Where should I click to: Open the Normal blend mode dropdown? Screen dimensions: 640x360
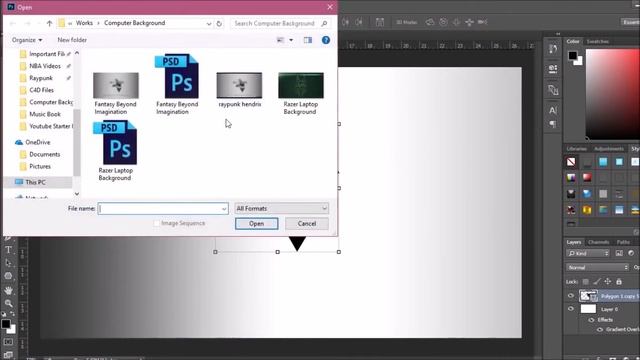(598, 267)
